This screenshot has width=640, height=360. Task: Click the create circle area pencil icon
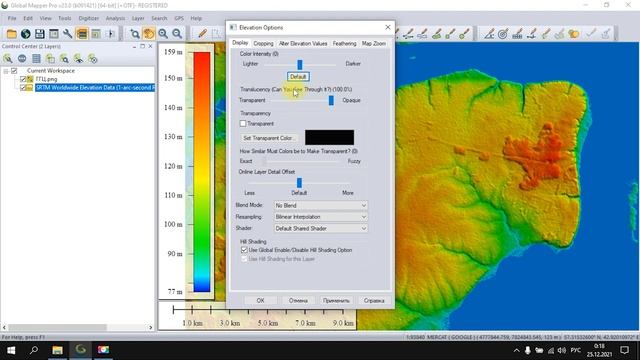coord(464,34)
